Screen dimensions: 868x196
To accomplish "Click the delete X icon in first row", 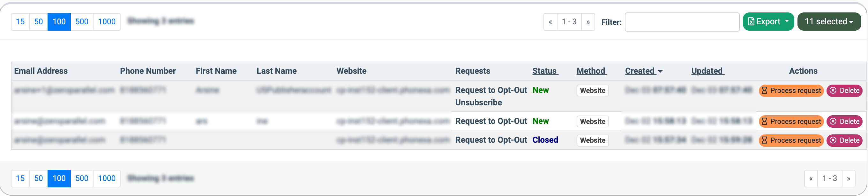I will pos(833,90).
